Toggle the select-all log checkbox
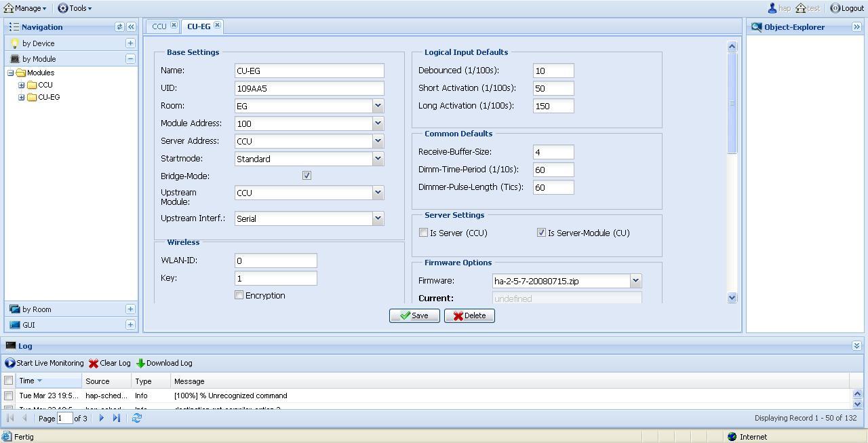Screen dimensions: 868x443 pos(8,381)
